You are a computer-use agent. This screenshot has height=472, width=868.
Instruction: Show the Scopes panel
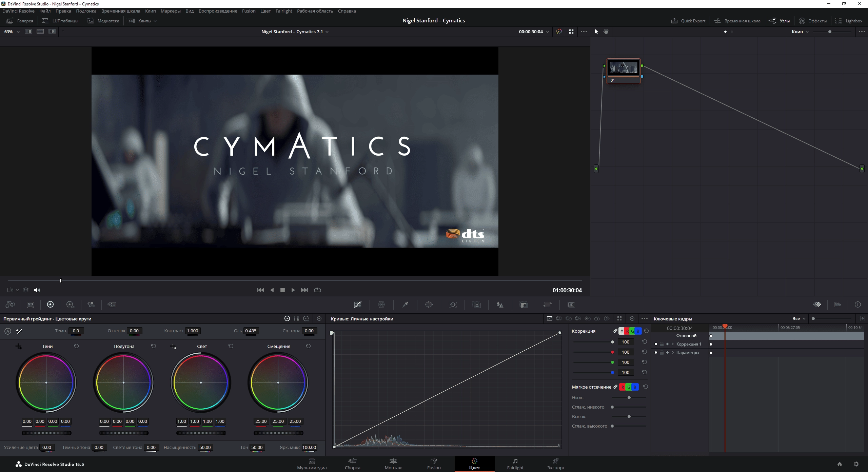coord(837,304)
